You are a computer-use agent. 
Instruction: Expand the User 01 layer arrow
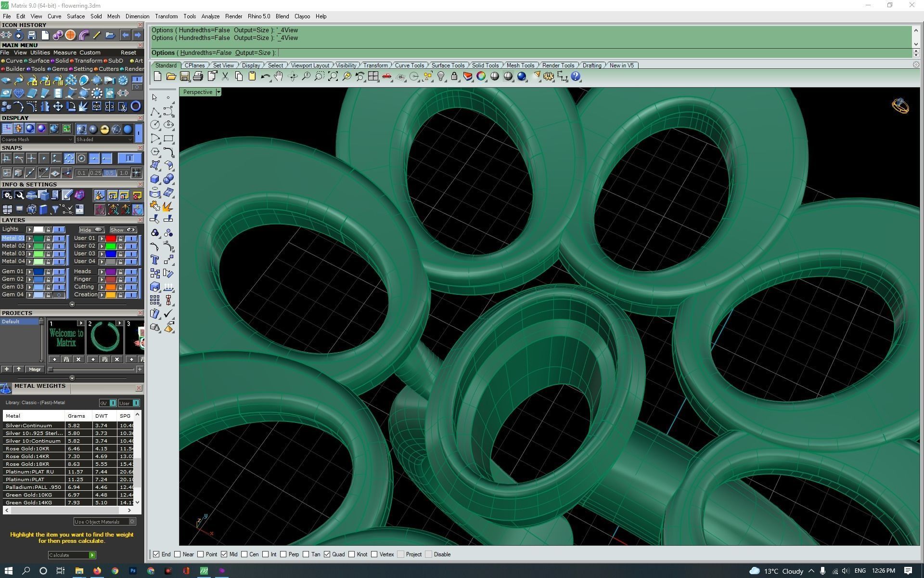coord(102,238)
